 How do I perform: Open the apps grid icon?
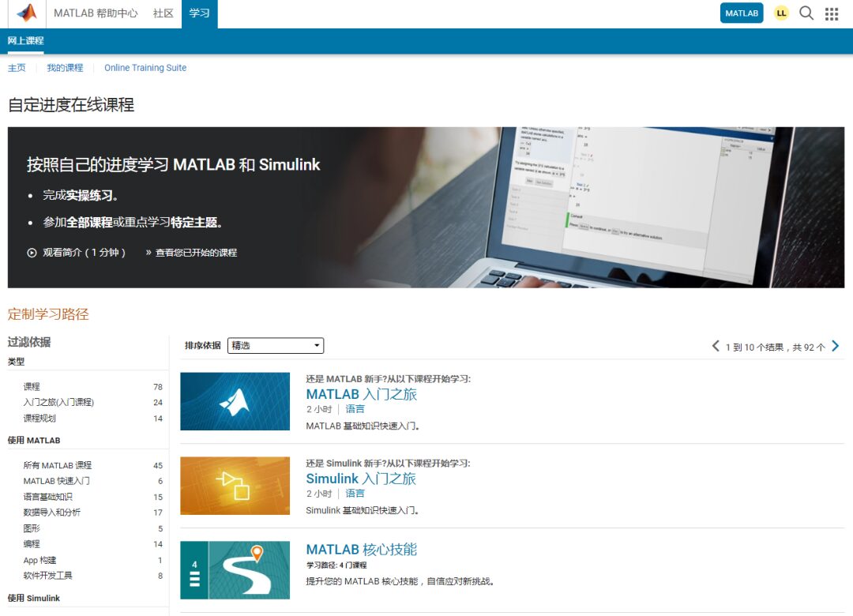point(831,13)
